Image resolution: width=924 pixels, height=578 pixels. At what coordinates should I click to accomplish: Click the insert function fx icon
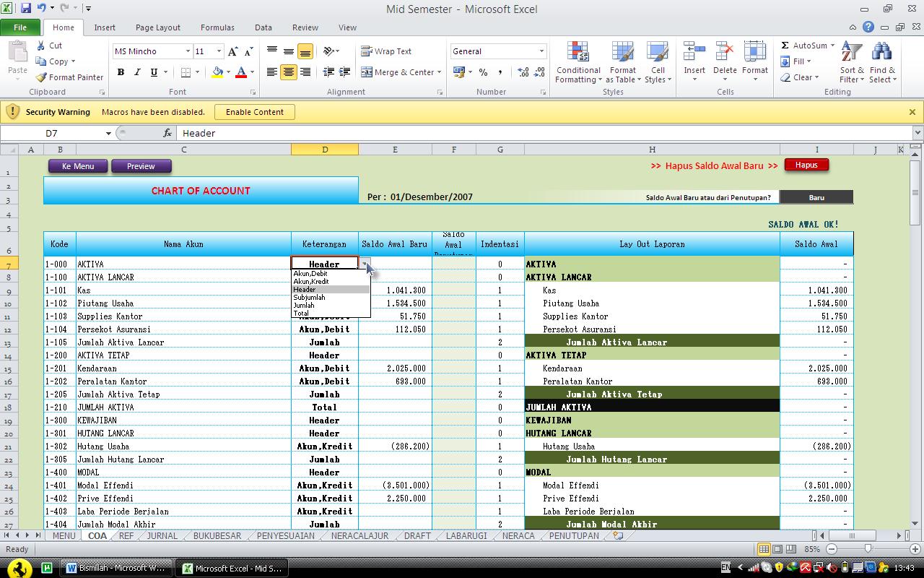pos(167,133)
